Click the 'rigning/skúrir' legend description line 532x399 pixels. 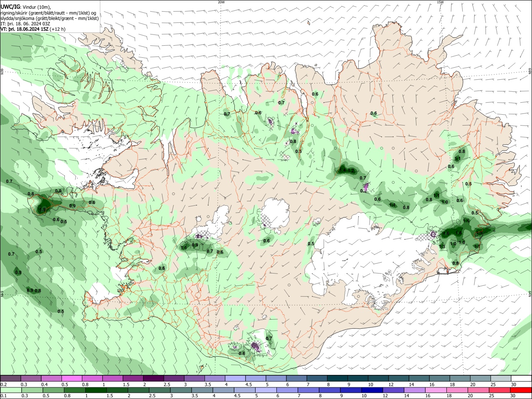click(48, 13)
